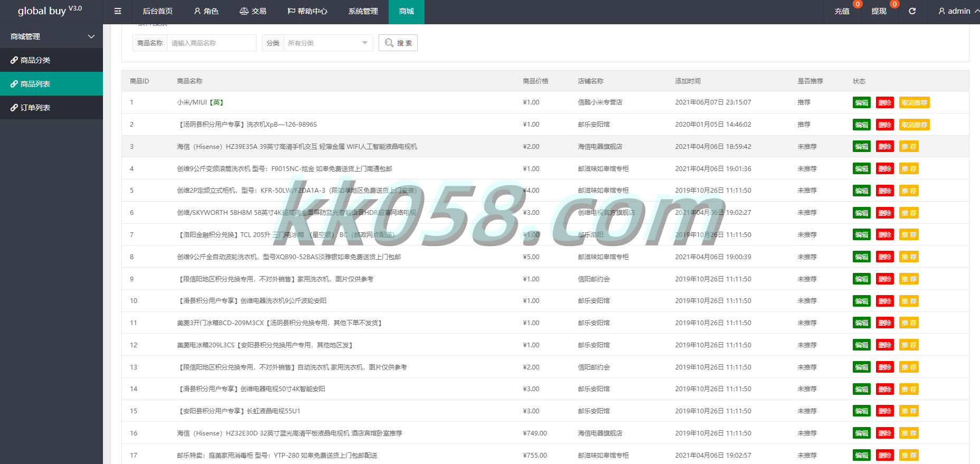Viewport: 980px width, 464px height.
Task: Click 编辑 for product 小米/MIUI
Action: click(862, 102)
